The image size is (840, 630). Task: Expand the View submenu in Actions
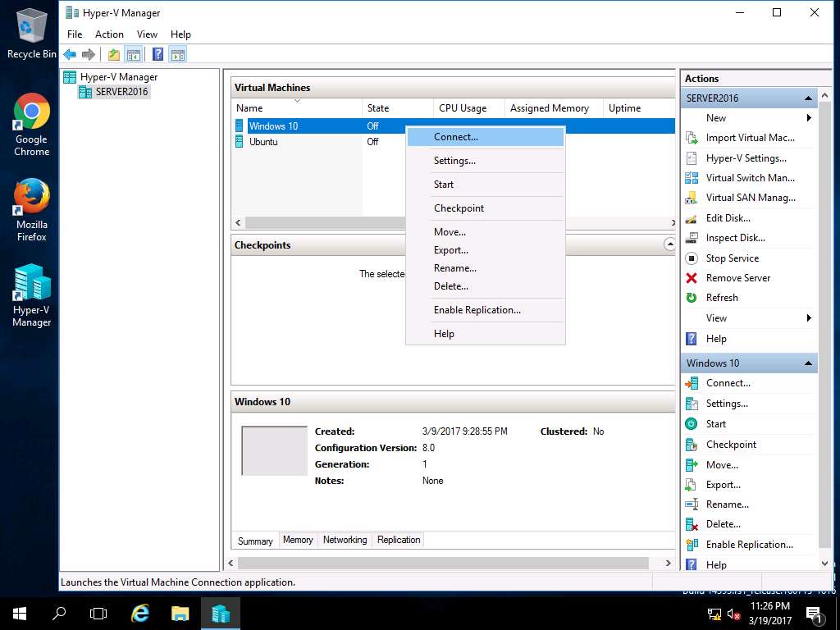click(x=809, y=317)
